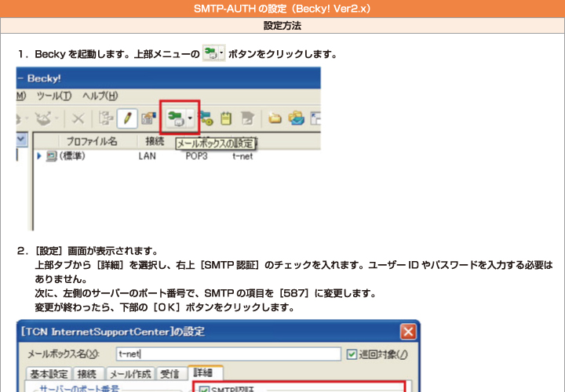
Task: Click the 接続 column header
Action: (x=155, y=141)
